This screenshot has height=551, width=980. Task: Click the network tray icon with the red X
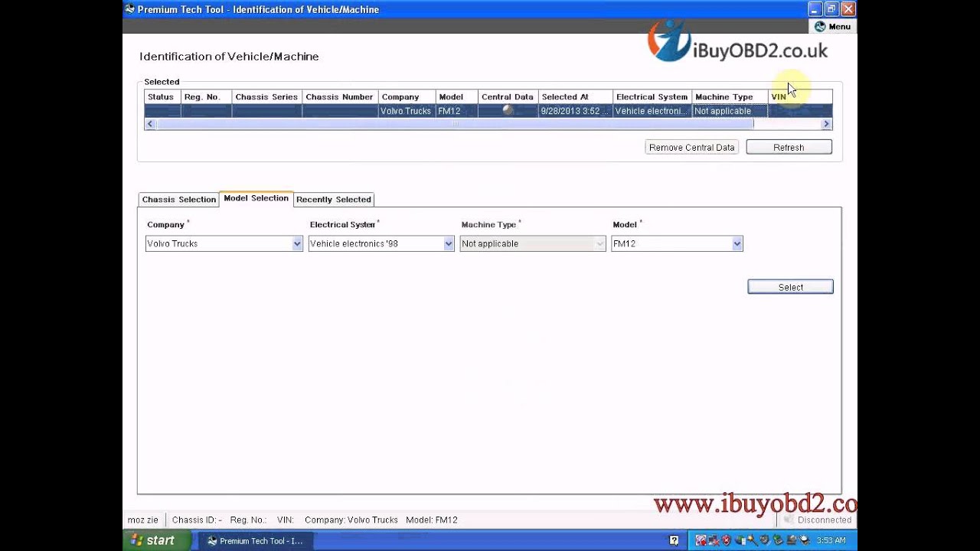[714, 540]
